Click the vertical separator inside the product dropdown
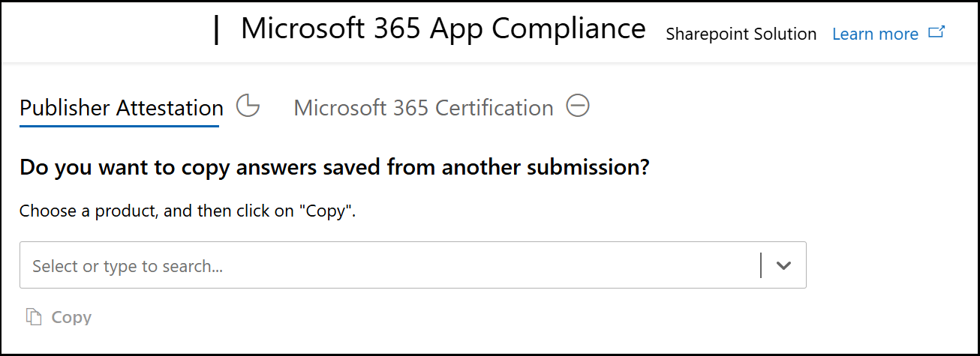Image resolution: width=980 pixels, height=356 pixels. [x=761, y=265]
